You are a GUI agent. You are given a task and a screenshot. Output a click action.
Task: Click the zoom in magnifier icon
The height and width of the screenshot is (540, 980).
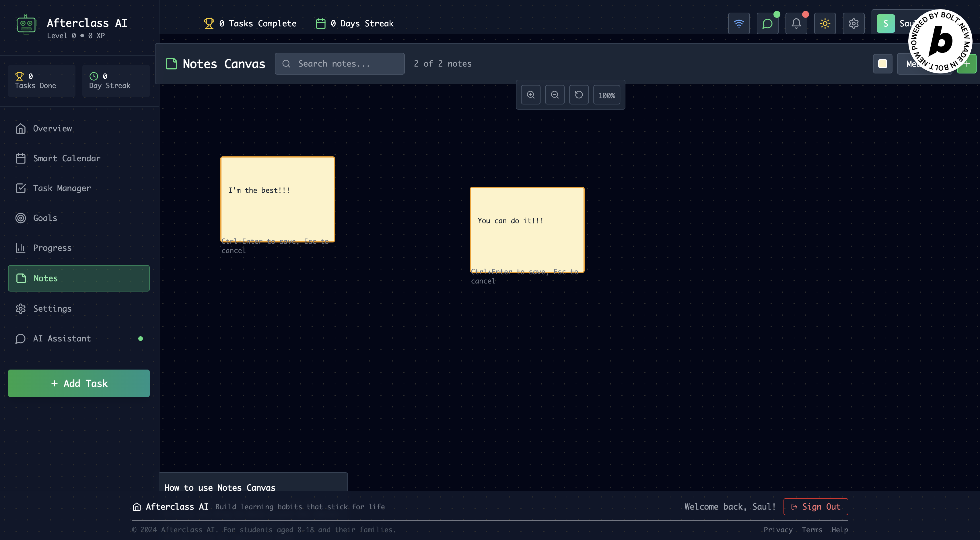pos(530,95)
